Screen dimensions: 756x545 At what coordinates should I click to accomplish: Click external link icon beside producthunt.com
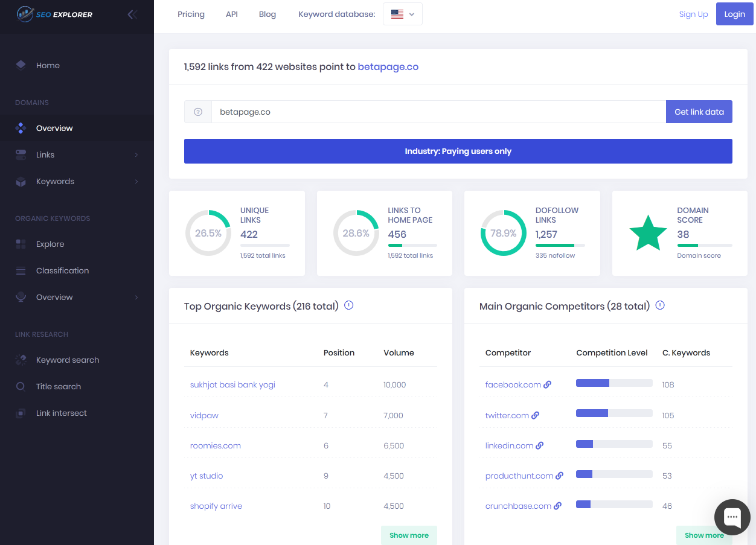point(560,476)
